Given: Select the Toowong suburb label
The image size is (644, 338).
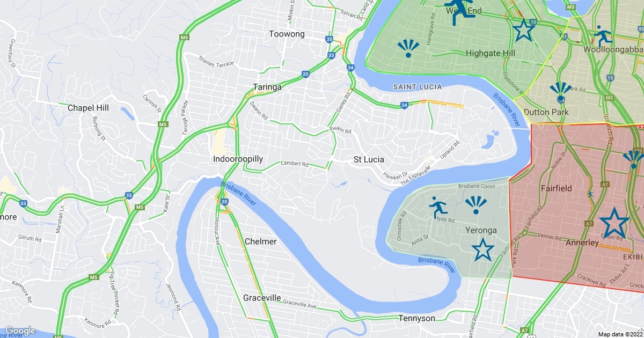Looking at the screenshot, I should click(287, 34).
